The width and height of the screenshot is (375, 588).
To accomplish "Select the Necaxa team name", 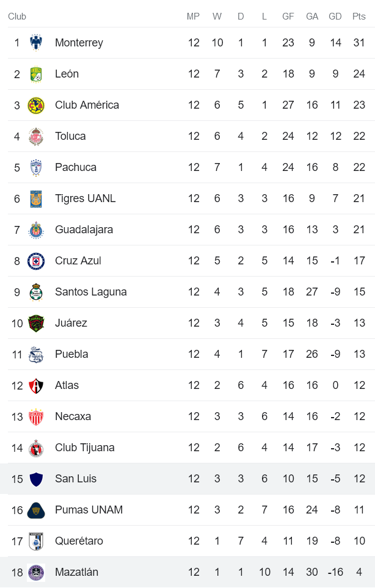I will (x=73, y=416).
